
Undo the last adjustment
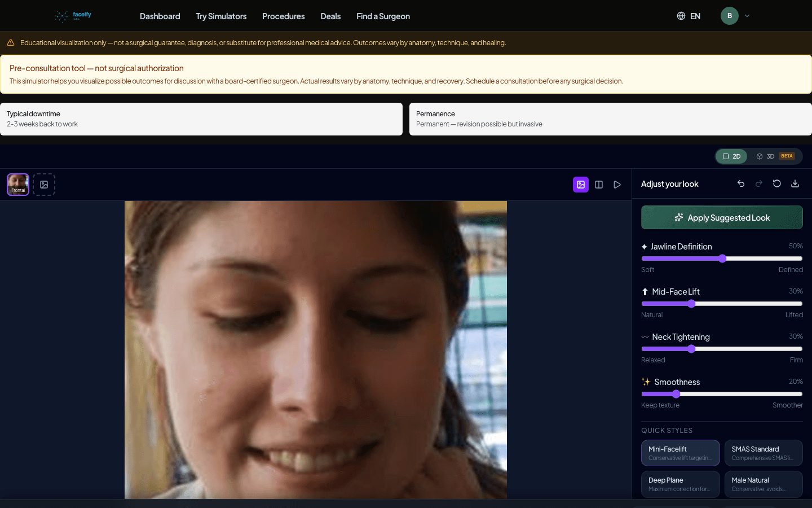(741, 183)
